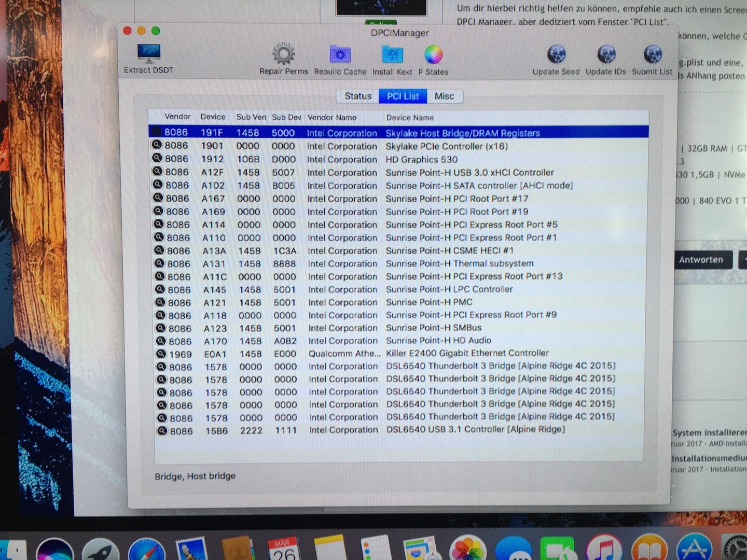
Task: Click the magnifier beside Sunrise Point-H LPC Controller
Action: pos(160,289)
